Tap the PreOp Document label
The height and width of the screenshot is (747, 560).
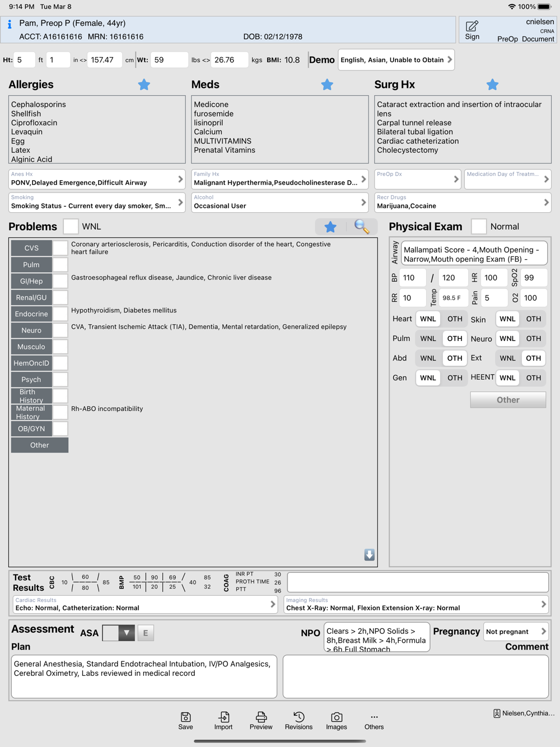click(x=526, y=39)
